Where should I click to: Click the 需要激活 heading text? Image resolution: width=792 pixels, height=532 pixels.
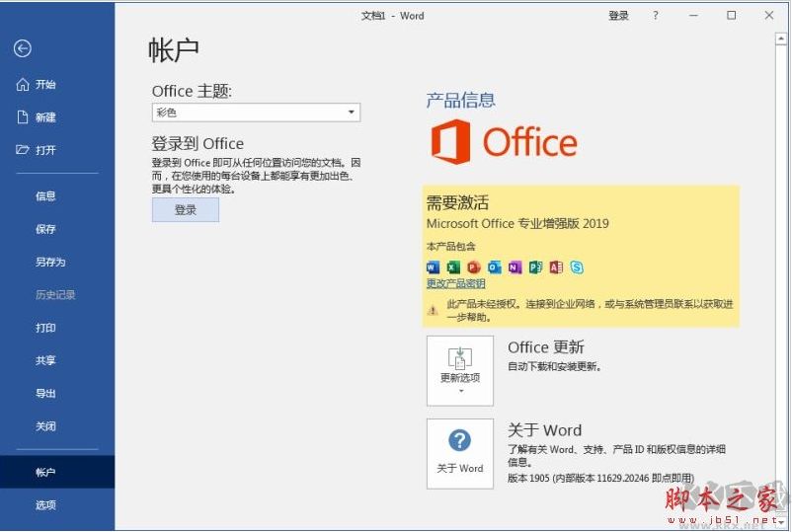point(457,203)
